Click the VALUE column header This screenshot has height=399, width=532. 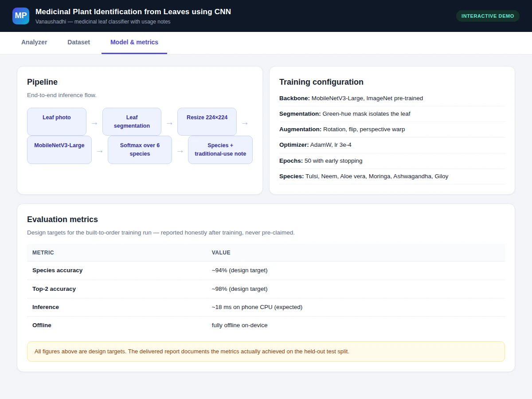(x=221, y=253)
